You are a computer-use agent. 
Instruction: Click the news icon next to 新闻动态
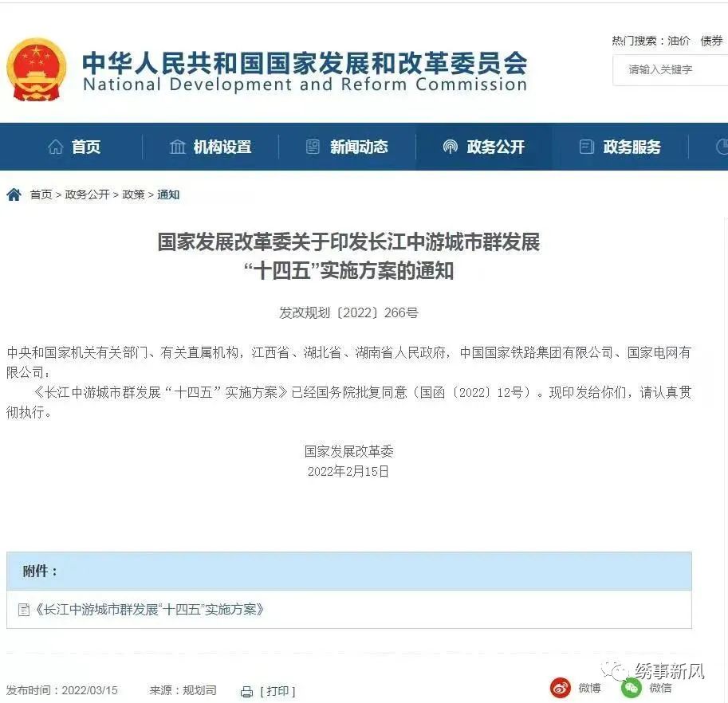coord(313,147)
